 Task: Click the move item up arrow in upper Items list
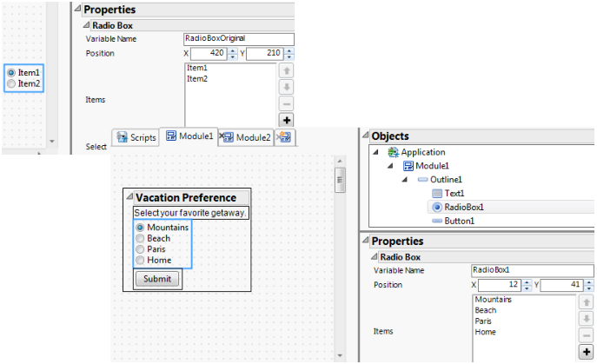coord(287,70)
